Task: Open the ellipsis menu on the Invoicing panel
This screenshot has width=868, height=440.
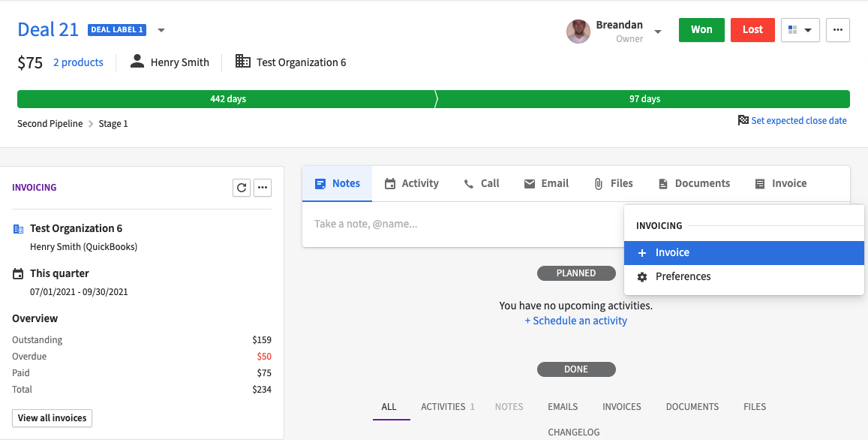Action: 262,187
